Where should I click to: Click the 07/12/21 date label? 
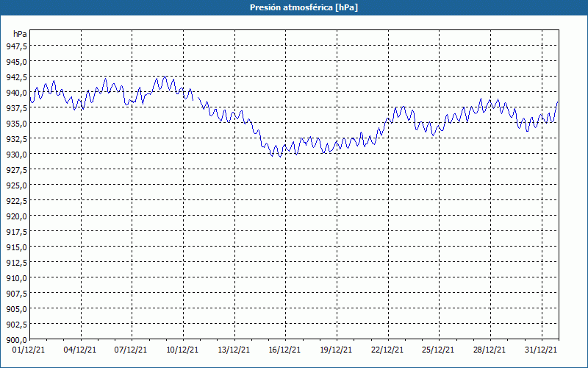coord(131,350)
